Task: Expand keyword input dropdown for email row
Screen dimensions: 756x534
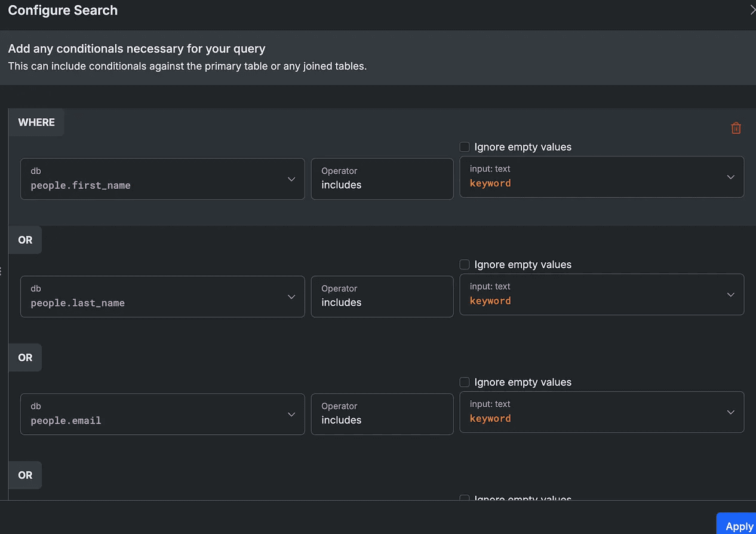Action: [601, 412]
